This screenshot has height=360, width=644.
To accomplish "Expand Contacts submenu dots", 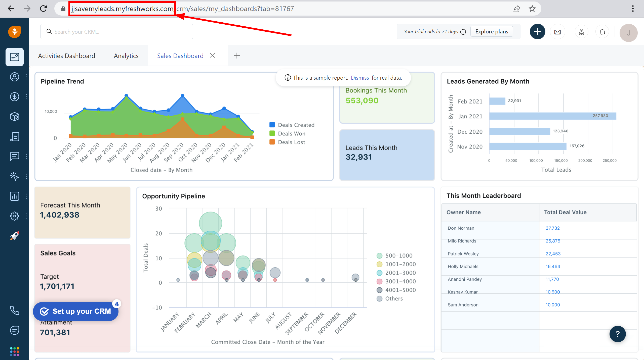I will point(26,77).
